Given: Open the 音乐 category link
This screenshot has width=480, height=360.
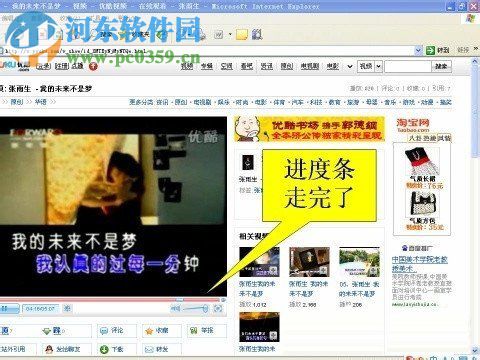Looking at the screenshot, I should click(x=390, y=102).
